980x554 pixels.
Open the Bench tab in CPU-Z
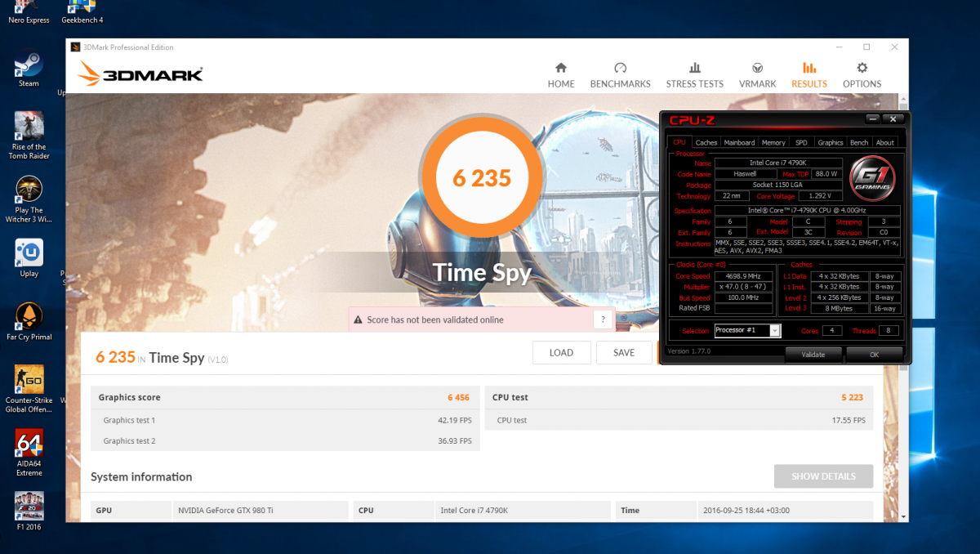point(859,142)
